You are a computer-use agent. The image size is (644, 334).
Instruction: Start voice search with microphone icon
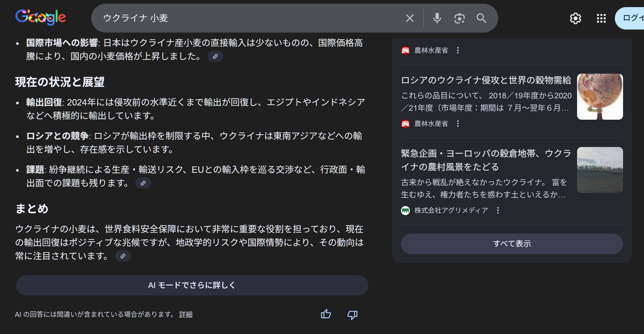437,18
